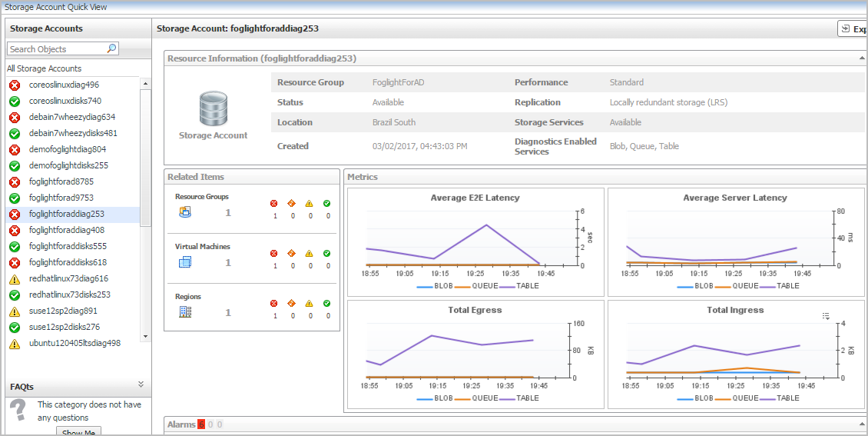The image size is (868, 436).
Task: Collapse the Resource Information panel
Action: (862, 58)
